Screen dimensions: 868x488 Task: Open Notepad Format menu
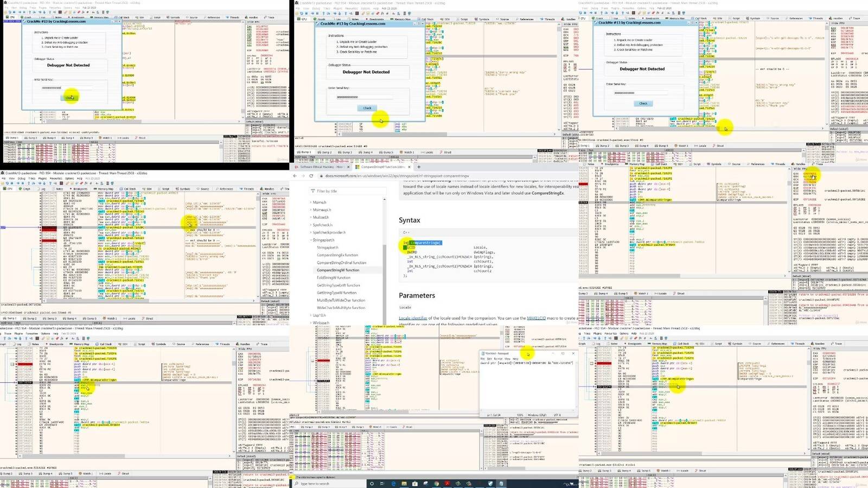(x=499, y=359)
